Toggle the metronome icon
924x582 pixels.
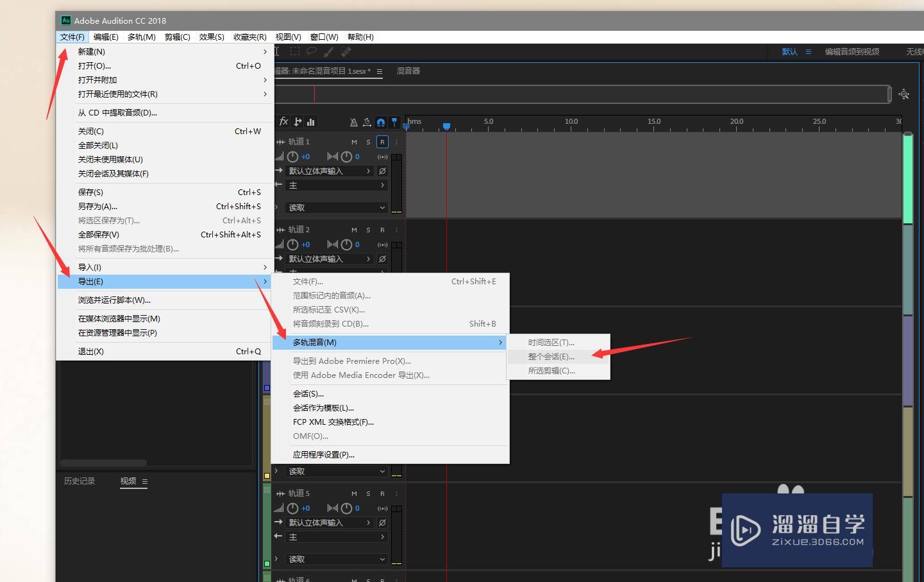353,122
